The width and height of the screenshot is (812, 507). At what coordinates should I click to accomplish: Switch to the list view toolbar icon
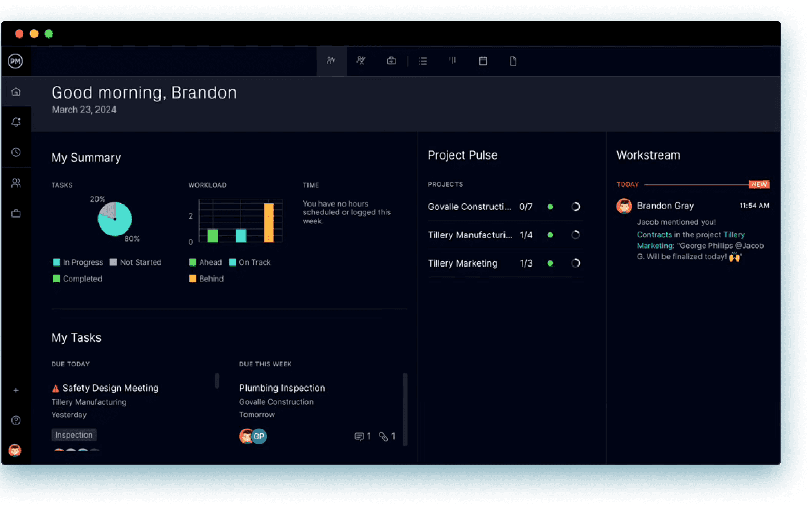point(423,61)
